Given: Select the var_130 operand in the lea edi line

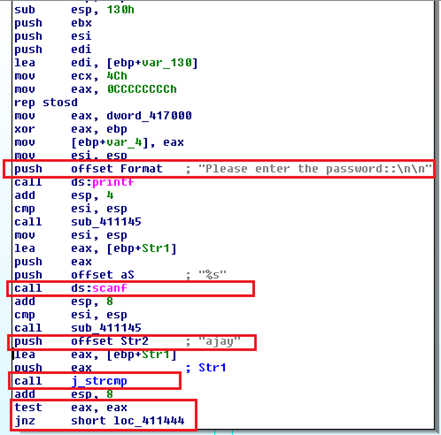Looking at the screenshot, I should click(x=168, y=63).
